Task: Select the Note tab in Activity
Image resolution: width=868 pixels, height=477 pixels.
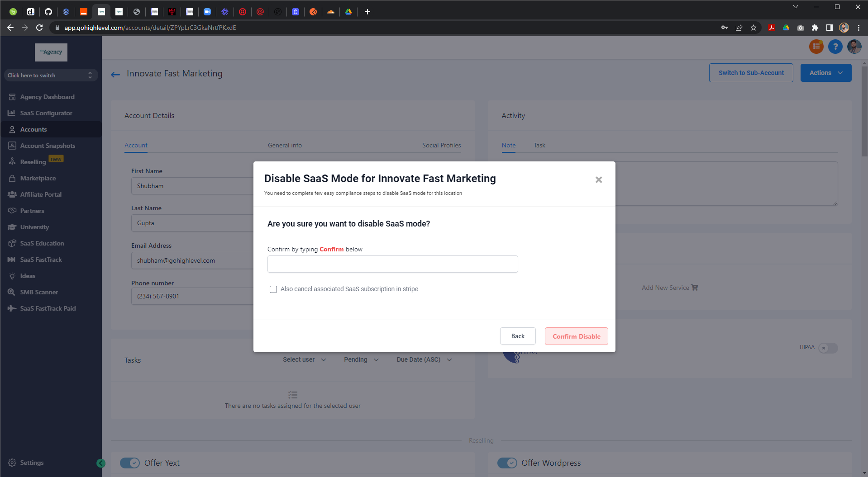Action: pos(508,145)
